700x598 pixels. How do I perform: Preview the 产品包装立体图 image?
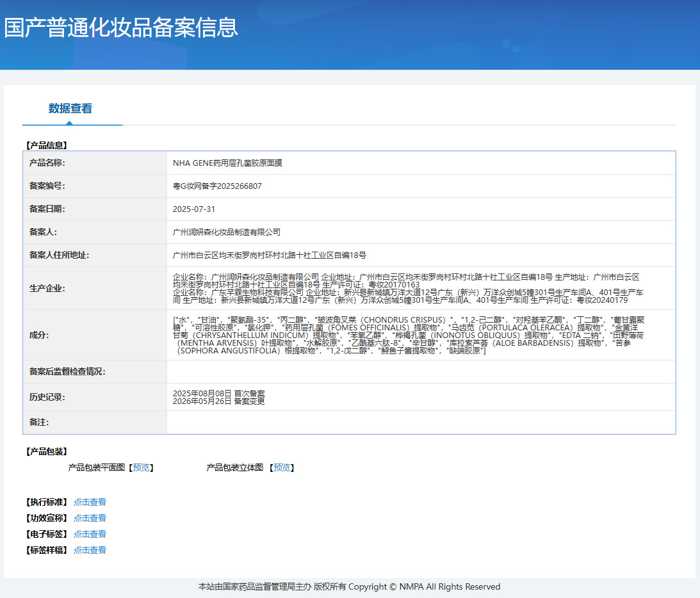coord(282,467)
